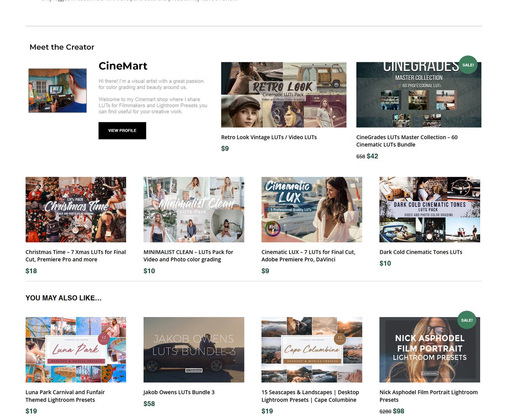Open the Dark Cold Cinematic Tones image

pos(430,210)
